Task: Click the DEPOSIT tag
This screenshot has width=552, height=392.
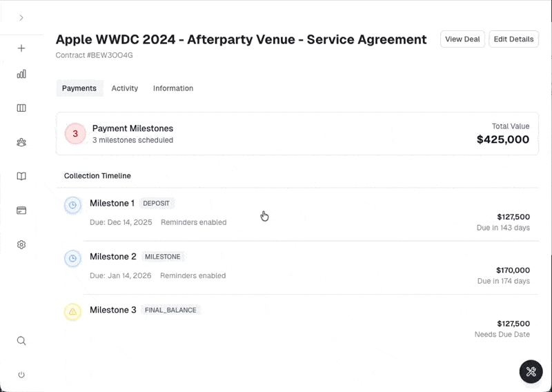Action: point(157,203)
